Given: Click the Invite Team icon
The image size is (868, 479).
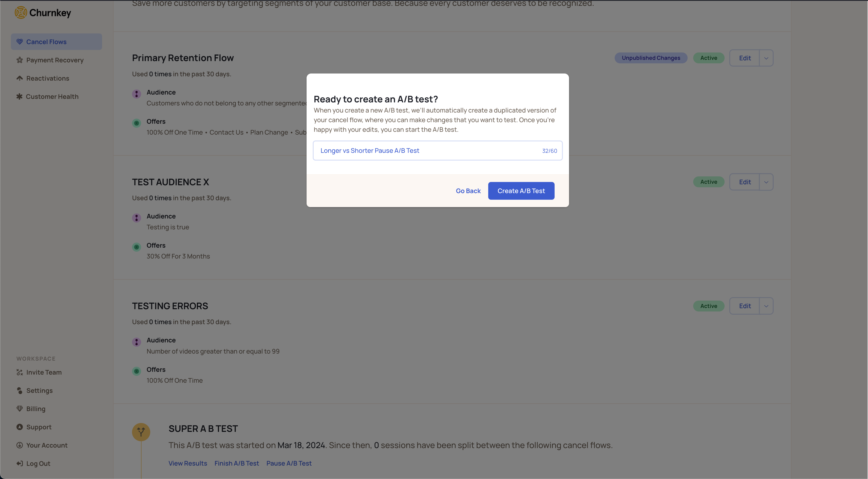Looking at the screenshot, I should tap(20, 372).
